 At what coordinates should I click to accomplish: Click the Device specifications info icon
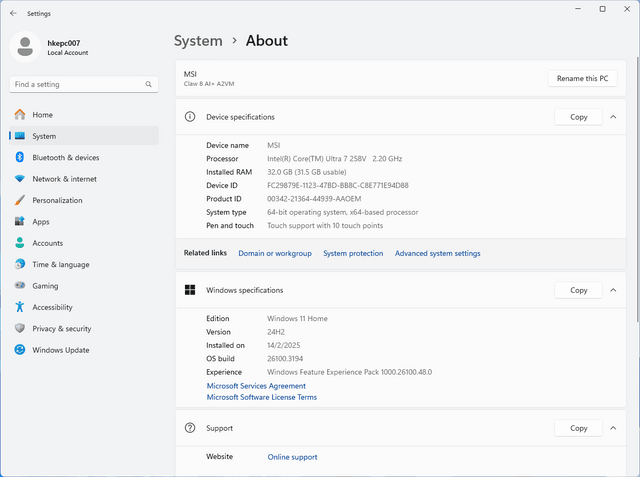point(190,117)
